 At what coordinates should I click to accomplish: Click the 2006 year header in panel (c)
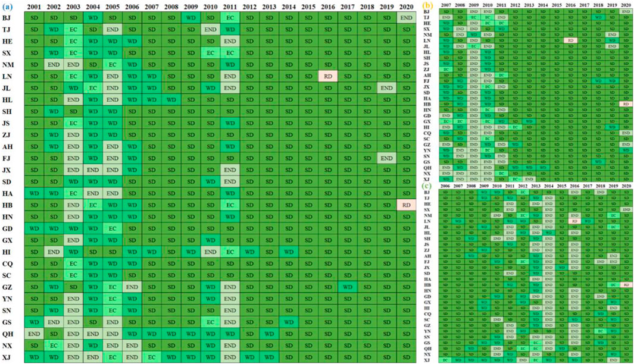(445, 186)
